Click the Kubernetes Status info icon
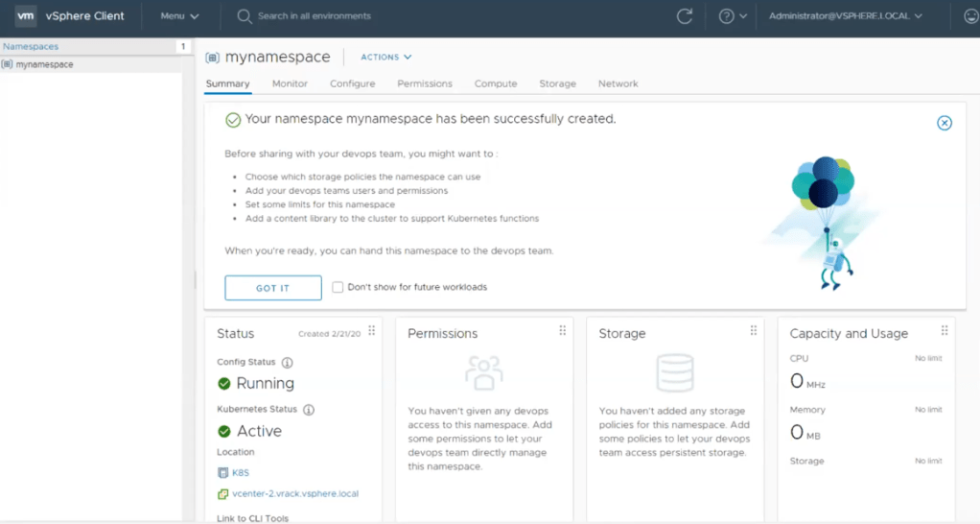This screenshot has width=980, height=524. point(309,410)
